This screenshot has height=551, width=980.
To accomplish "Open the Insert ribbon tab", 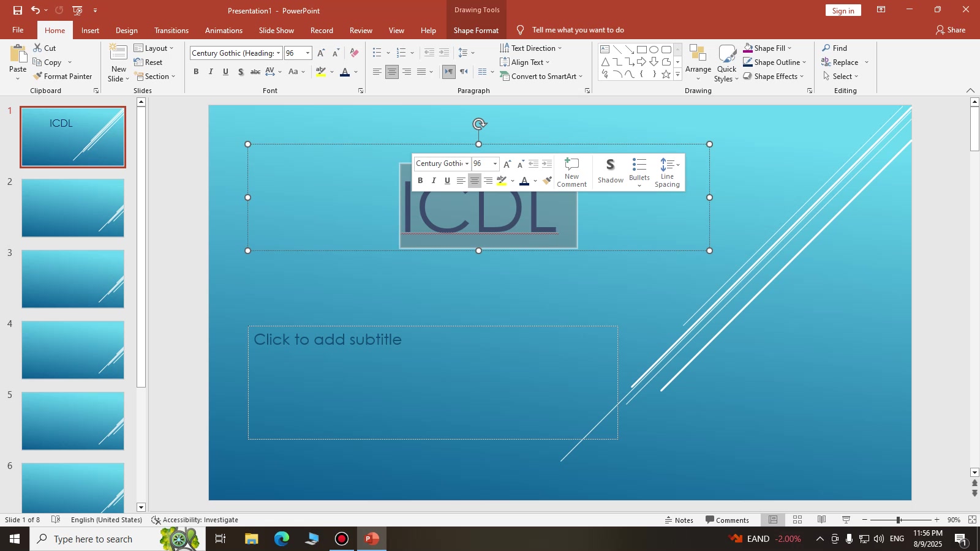I will 90,31.
